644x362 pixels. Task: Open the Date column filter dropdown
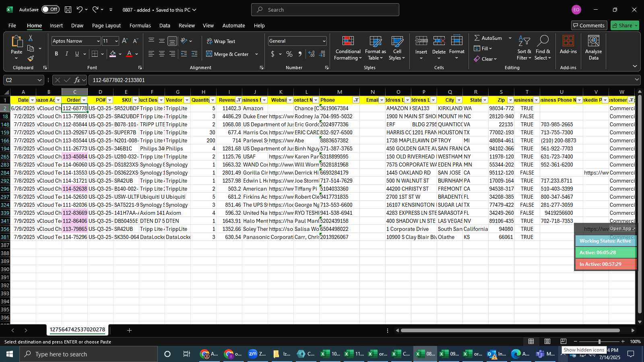tap(33, 100)
